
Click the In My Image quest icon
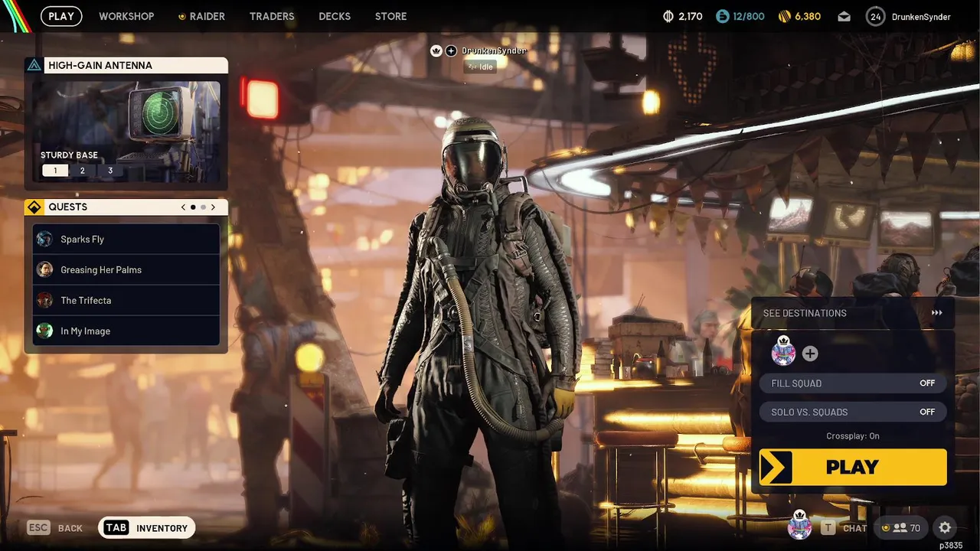45,331
